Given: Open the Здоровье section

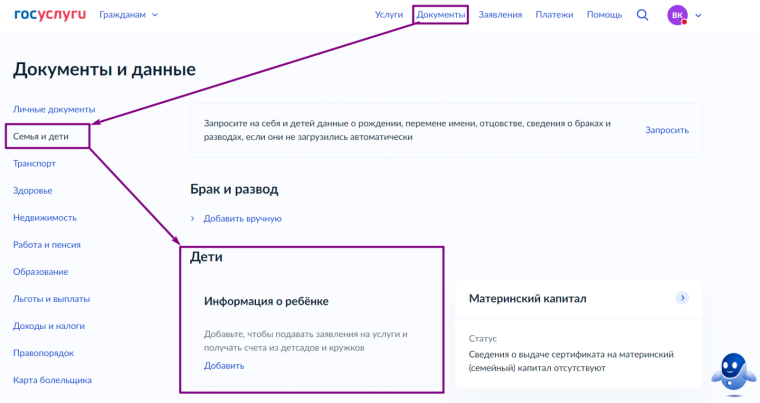Looking at the screenshot, I should [x=32, y=191].
